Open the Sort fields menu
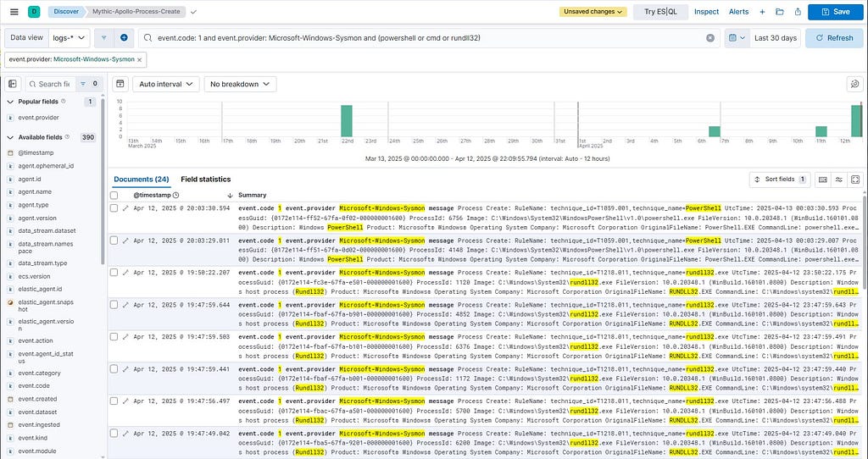This screenshot has width=868, height=459. coord(780,180)
